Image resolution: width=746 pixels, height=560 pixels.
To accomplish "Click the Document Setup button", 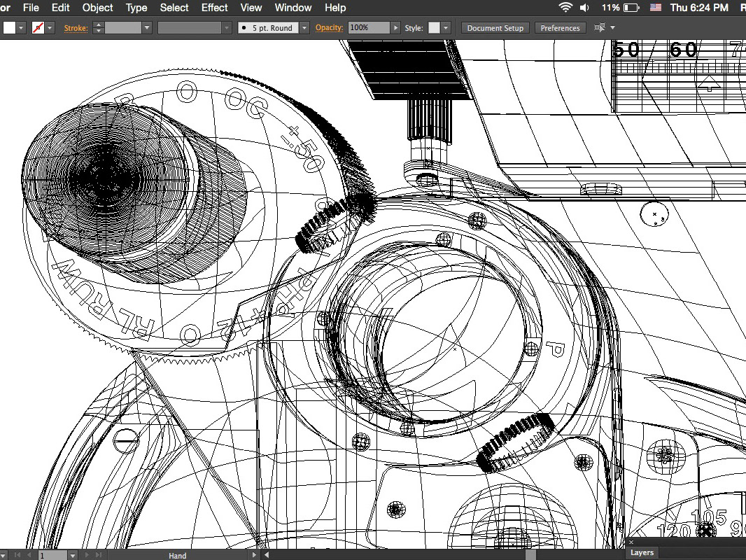I will (495, 28).
